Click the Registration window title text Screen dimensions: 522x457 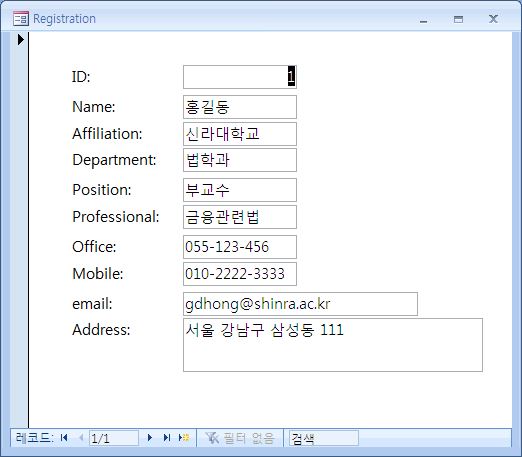[x=64, y=19]
